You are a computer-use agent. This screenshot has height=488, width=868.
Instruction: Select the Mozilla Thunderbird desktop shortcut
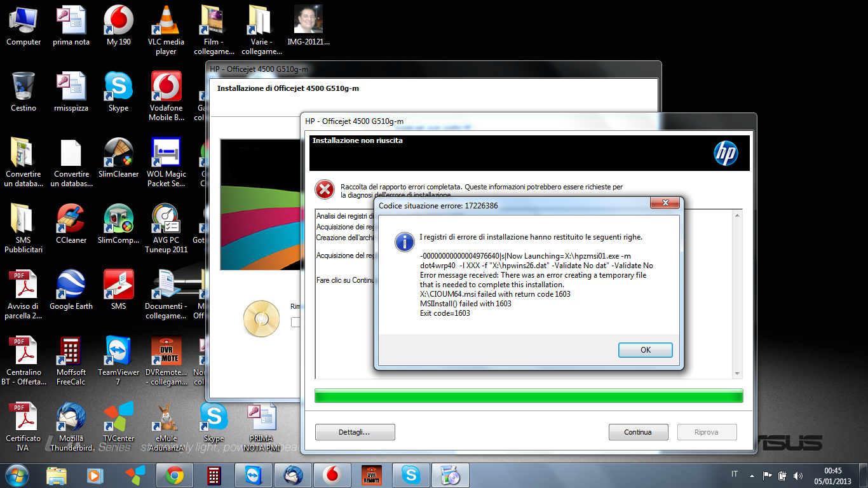click(x=71, y=427)
